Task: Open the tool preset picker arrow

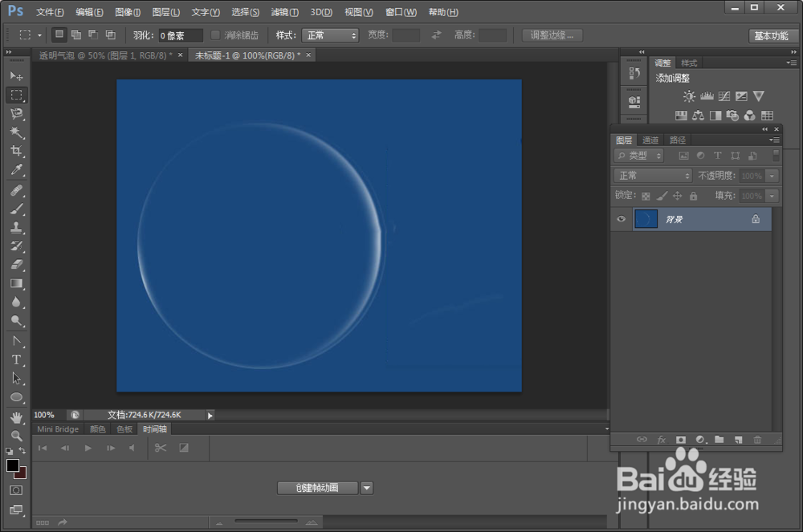Action: (39, 35)
